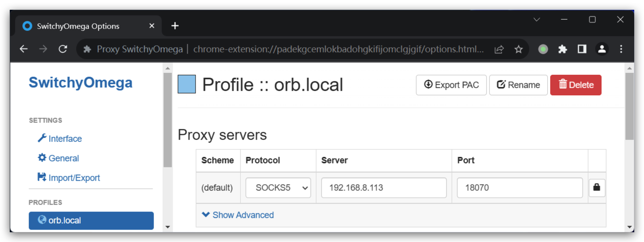Open the SwitchyOmega extension green circle icon

tap(543, 49)
